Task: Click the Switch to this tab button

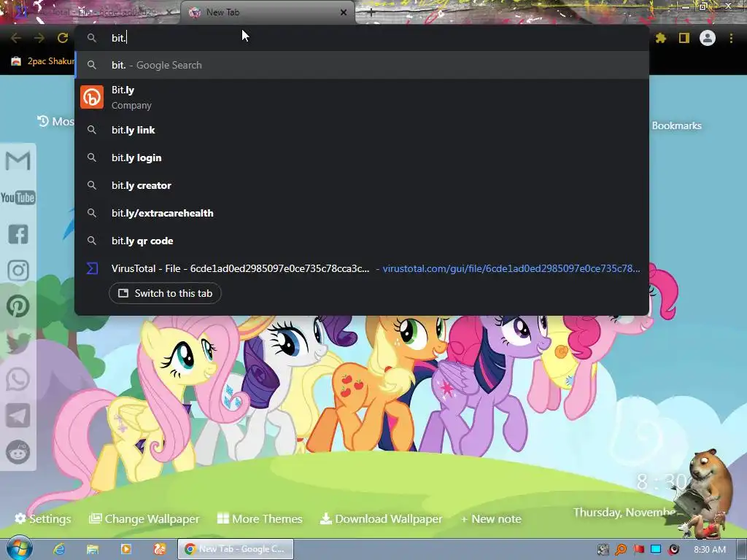Action: point(165,293)
